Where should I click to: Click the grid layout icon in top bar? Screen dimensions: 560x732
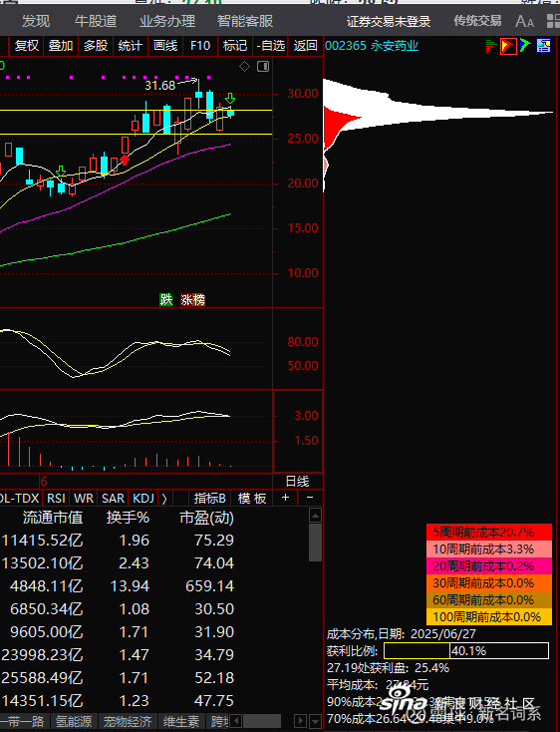coord(553,21)
